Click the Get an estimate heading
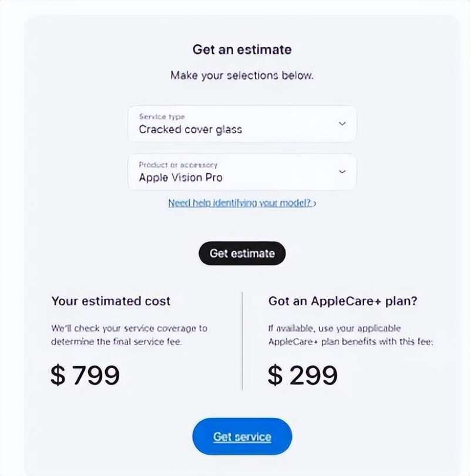 (x=242, y=49)
